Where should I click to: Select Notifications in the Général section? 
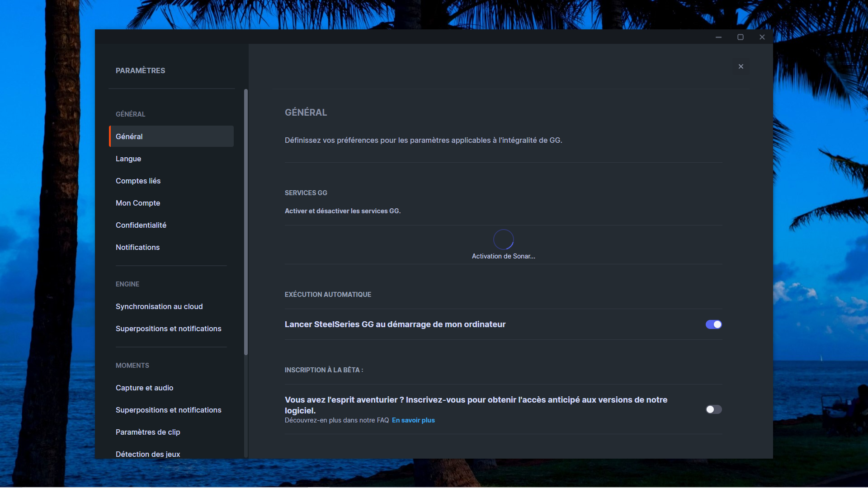pos(171,247)
